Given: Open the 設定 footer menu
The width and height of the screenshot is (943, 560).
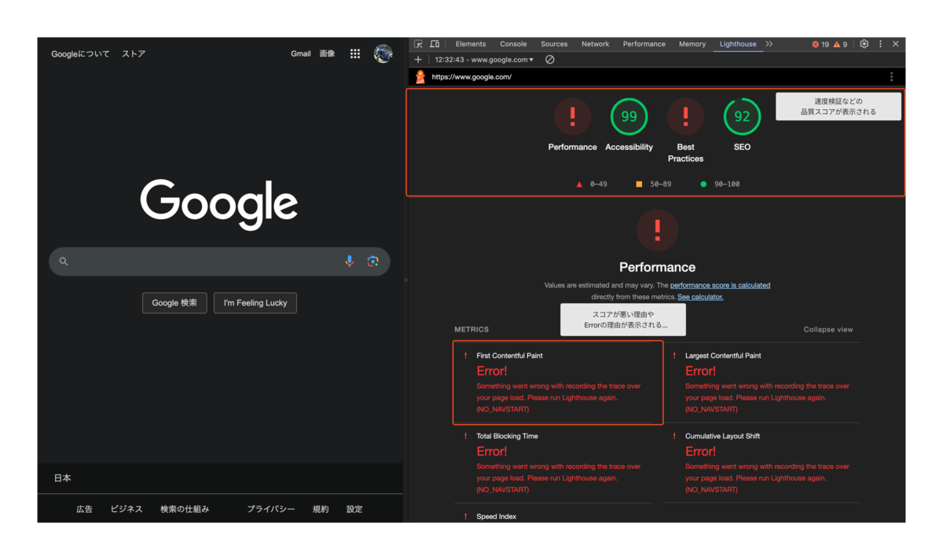Looking at the screenshot, I should click(x=355, y=509).
